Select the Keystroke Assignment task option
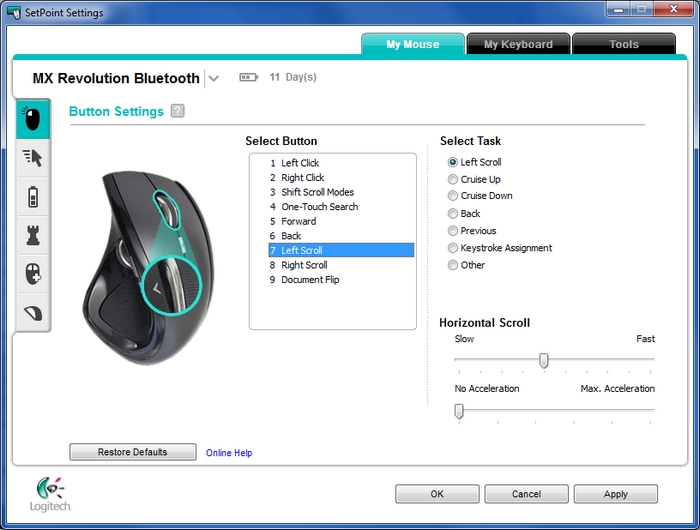700x530 pixels. click(453, 248)
